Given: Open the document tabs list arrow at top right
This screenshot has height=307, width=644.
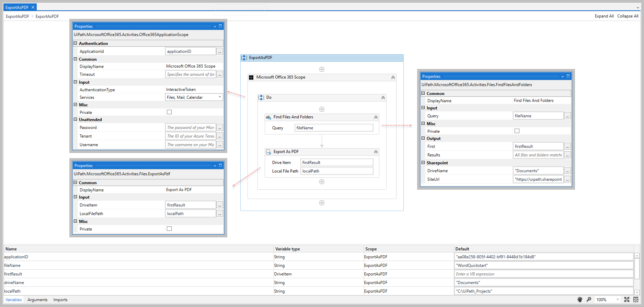Looking at the screenshot, I should point(638,8).
